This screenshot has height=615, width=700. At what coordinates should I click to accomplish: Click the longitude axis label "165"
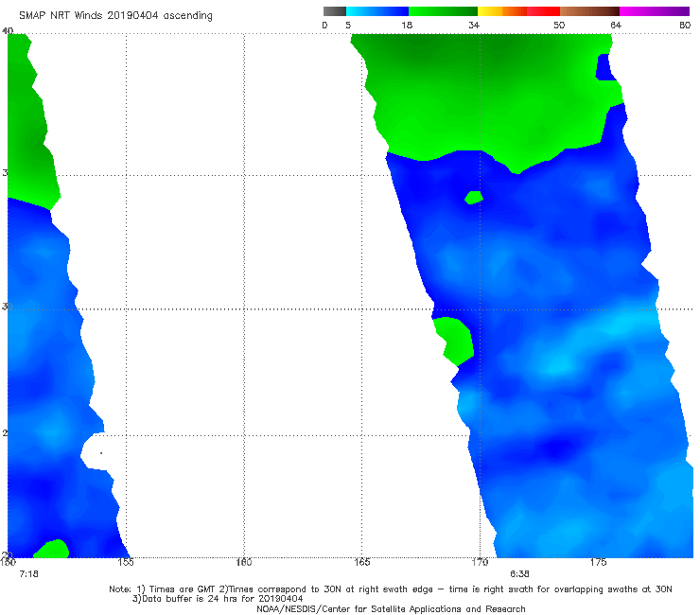click(x=361, y=562)
